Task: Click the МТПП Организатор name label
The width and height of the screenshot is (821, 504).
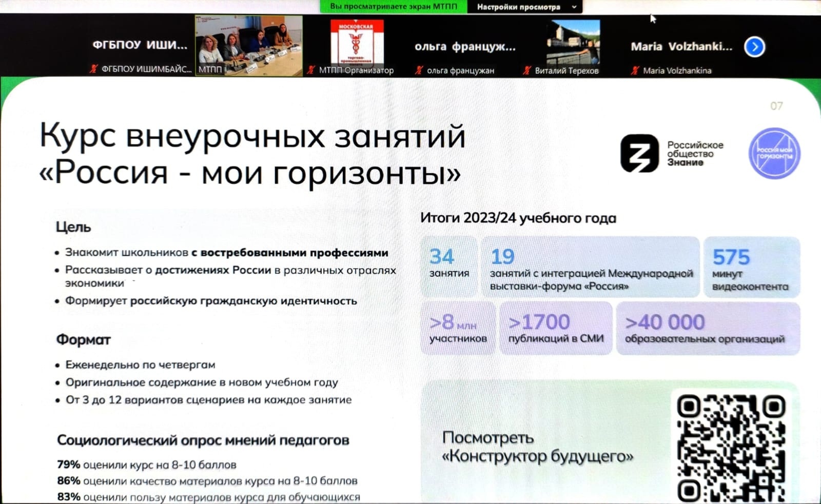Action: coord(356,70)
